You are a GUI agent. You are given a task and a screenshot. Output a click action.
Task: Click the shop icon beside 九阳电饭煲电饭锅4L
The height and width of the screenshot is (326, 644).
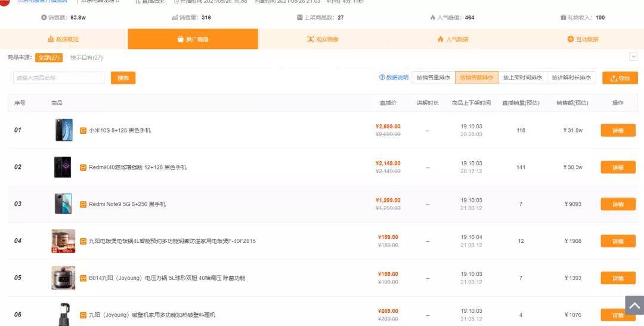83,241
